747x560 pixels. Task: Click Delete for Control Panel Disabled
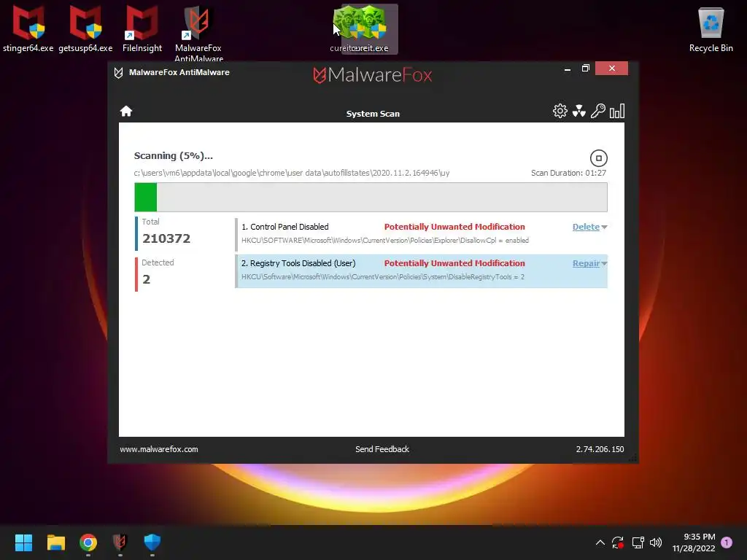[586, 227]
